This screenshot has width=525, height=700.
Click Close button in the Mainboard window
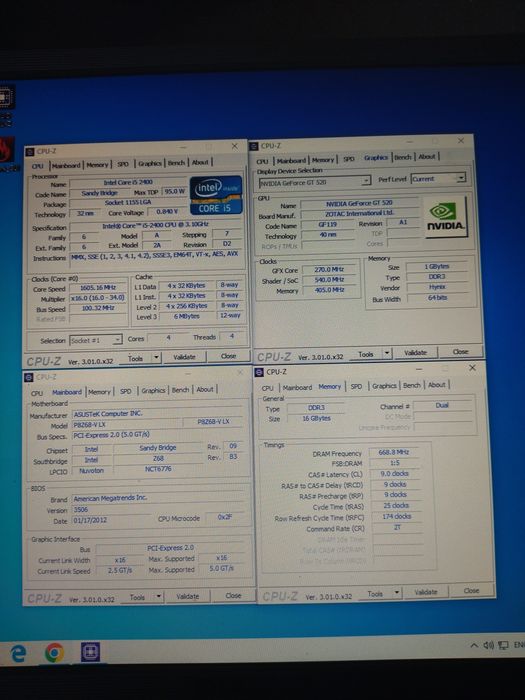pos(233,595)
